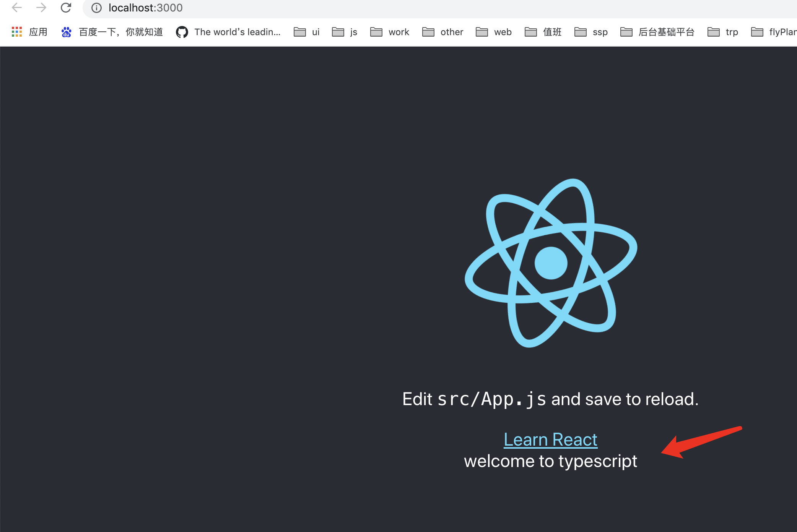
Task: Reload the page with refresh icon
Action: (x=66, y=8)
